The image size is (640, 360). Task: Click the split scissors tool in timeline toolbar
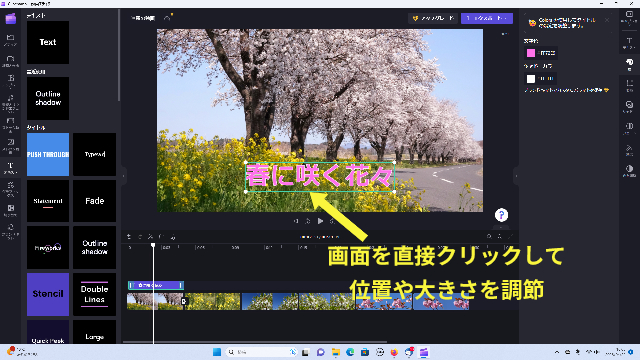coord(151,236)
